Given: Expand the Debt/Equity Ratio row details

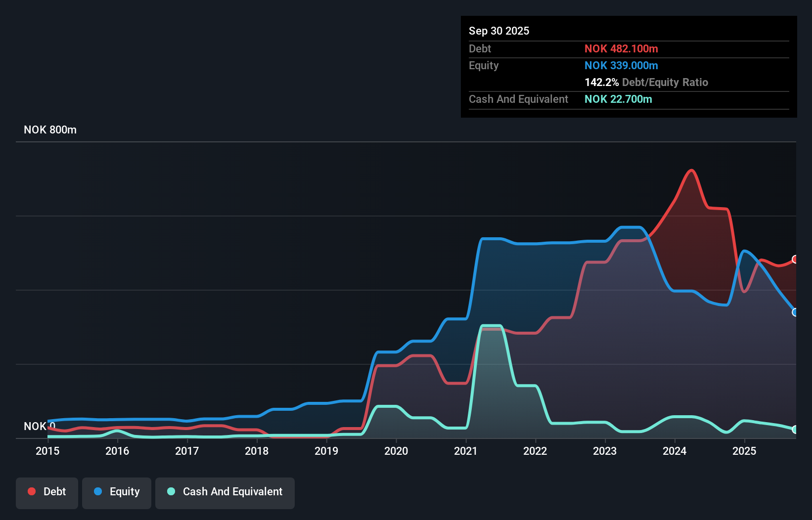Looking at the screenshot, I should [x=646, y=82].
